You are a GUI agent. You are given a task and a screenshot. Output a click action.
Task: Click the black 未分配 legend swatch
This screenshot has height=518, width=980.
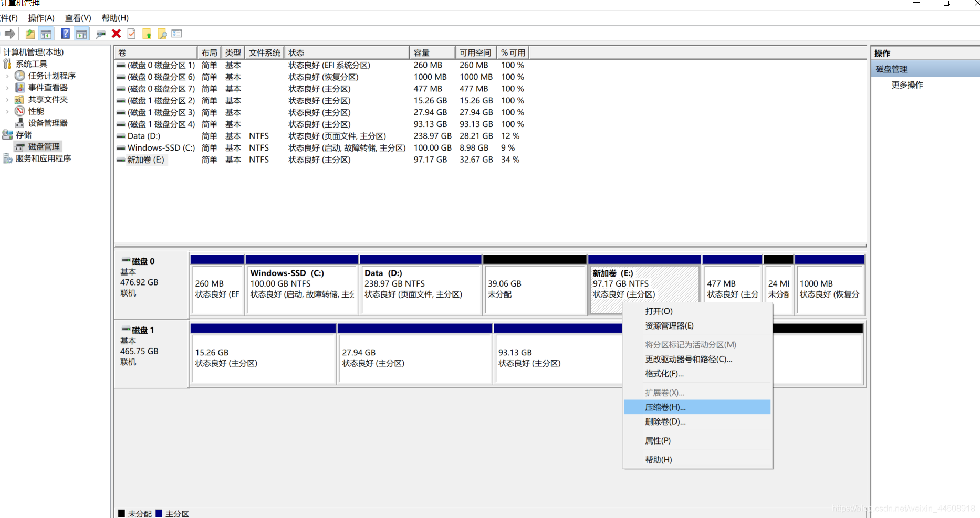pos(121,513)
